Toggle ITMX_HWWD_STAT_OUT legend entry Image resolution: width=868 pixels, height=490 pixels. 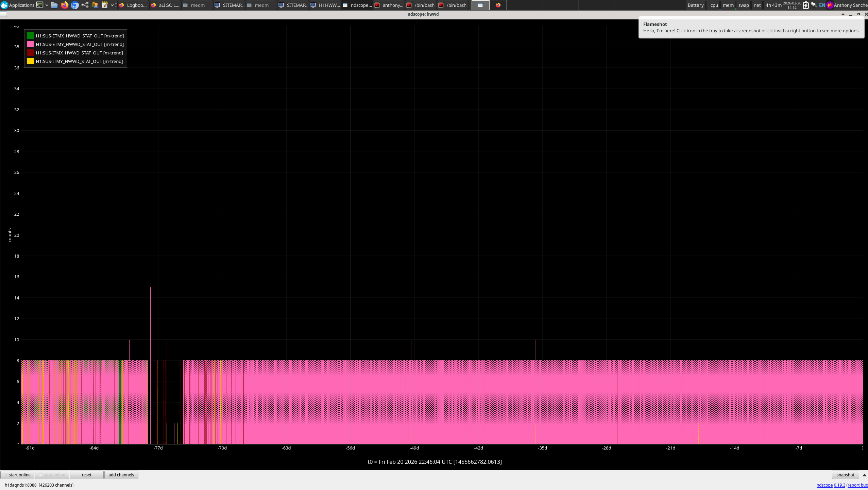tap(79, 53)
